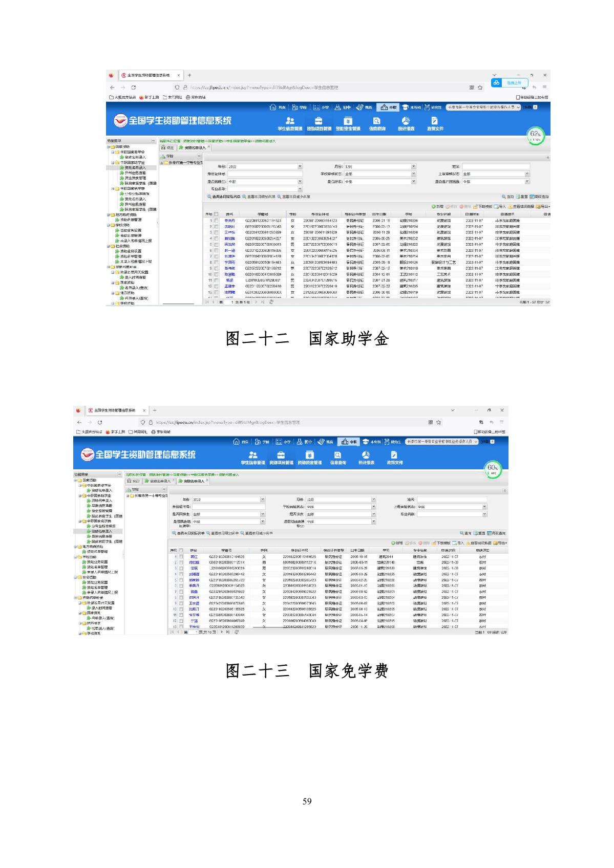Expand the 月份 12月 dropdown in 国家免学费 screenshot
614x868 pixels.
point(373,500)
